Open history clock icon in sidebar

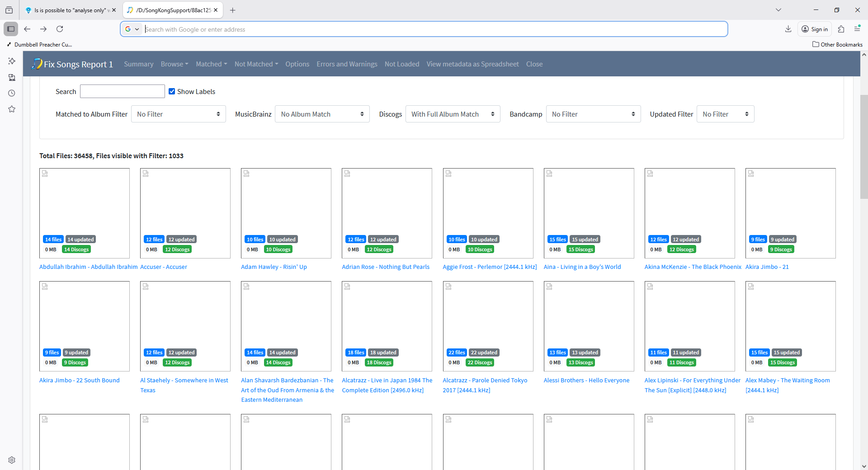click(12, 93)
